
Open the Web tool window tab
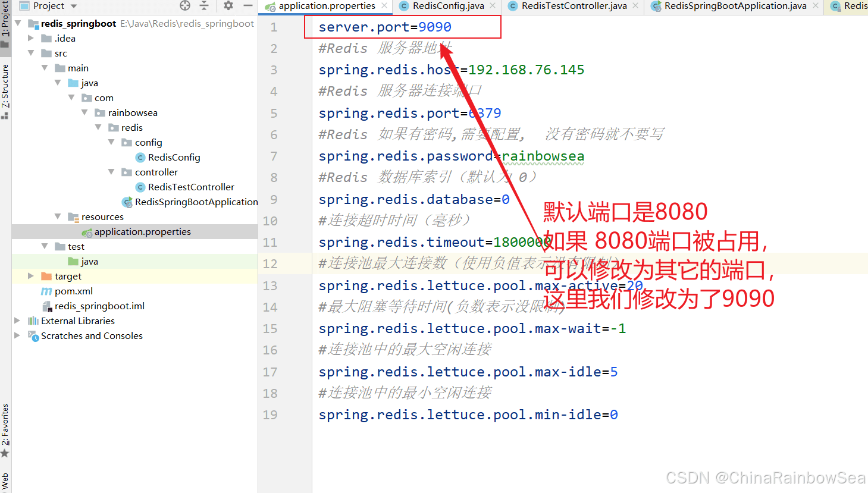click(x=5, y=482)
